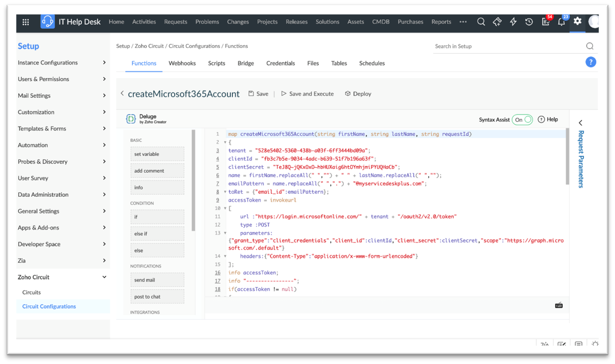Open Circuits under Zoho Circuit
This screenshot has height=364, width=615.
point(32,292)
